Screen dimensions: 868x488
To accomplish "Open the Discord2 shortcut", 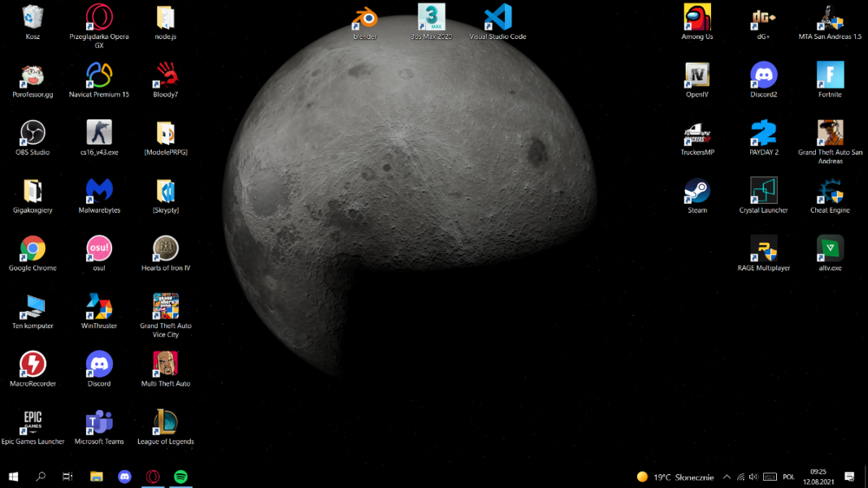I will [763, 81].
